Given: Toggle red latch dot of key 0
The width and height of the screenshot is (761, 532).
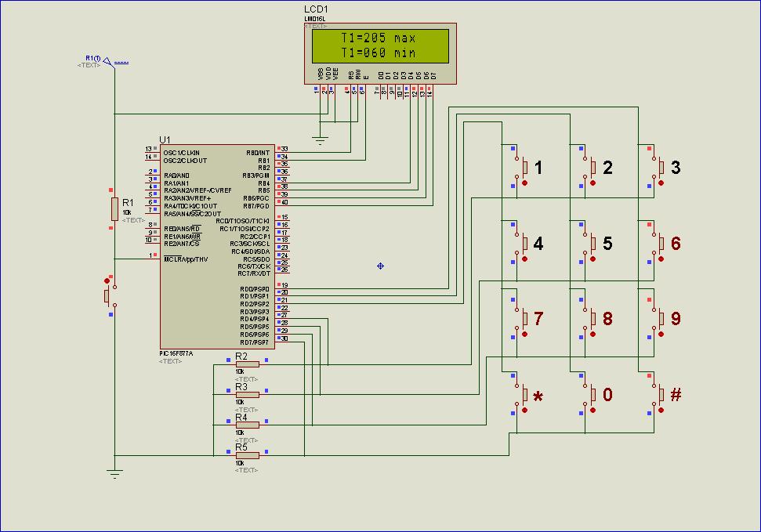Looking at the screenshot, I should click(592, 410).
